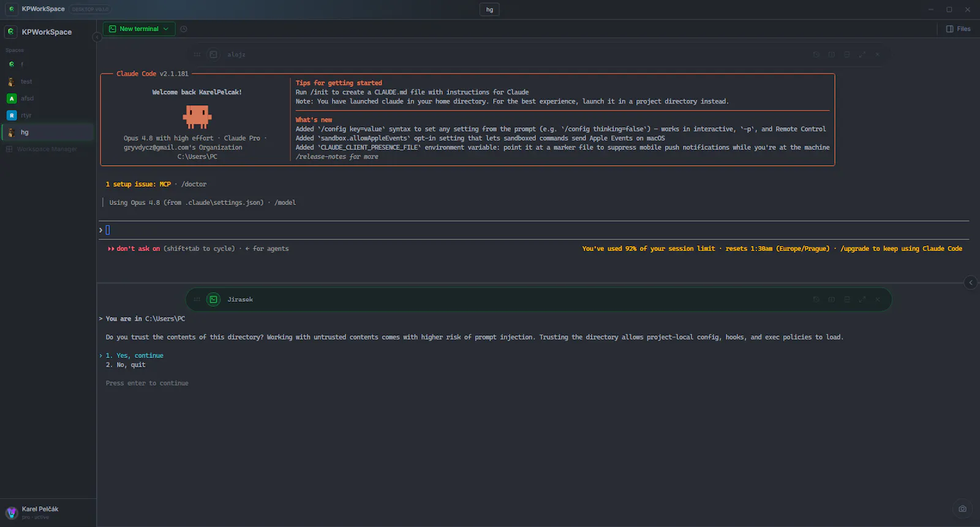The image size is (980, 527).
Task: Click the Karel Pelčák avatar
Action: (x=11, y=513)
